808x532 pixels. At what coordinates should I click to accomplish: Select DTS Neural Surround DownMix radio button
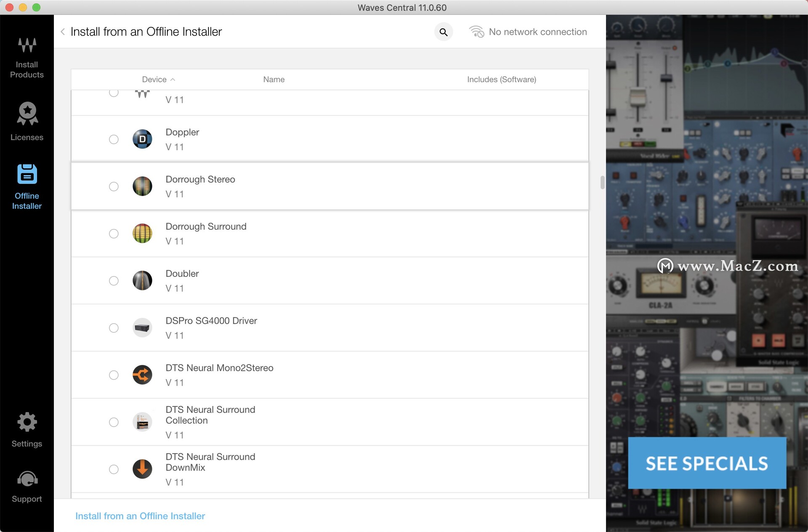[114, 469]
